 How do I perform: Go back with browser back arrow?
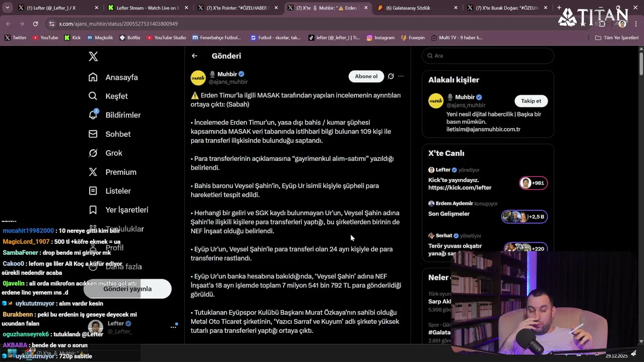9,24
